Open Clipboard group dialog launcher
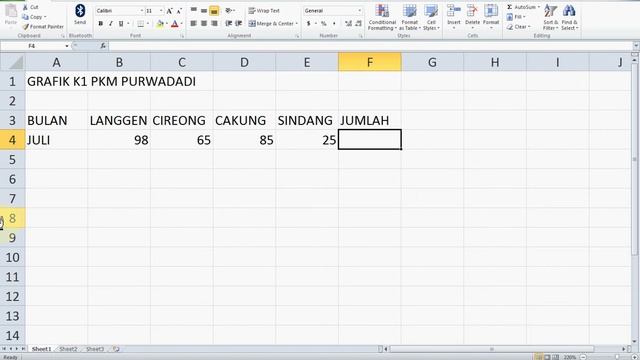640x360 pixels. (63, 36)
